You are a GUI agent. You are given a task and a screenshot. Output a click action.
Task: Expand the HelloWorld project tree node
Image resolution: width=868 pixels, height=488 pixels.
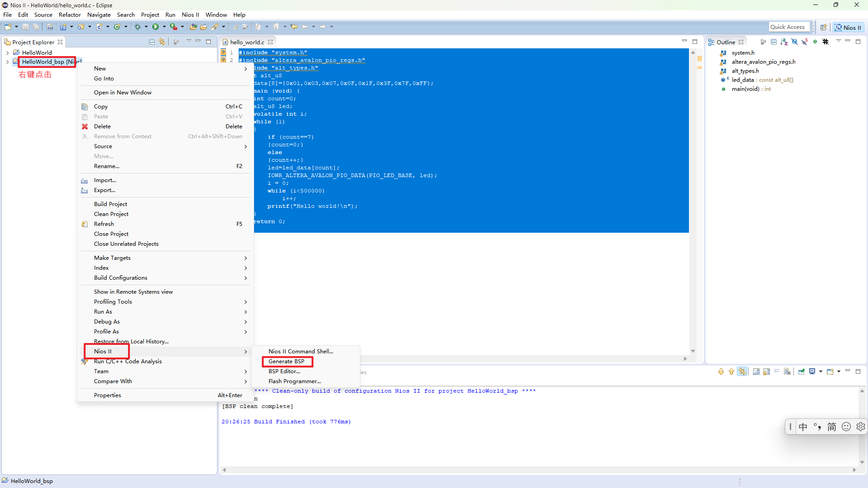tap(7, 53)
